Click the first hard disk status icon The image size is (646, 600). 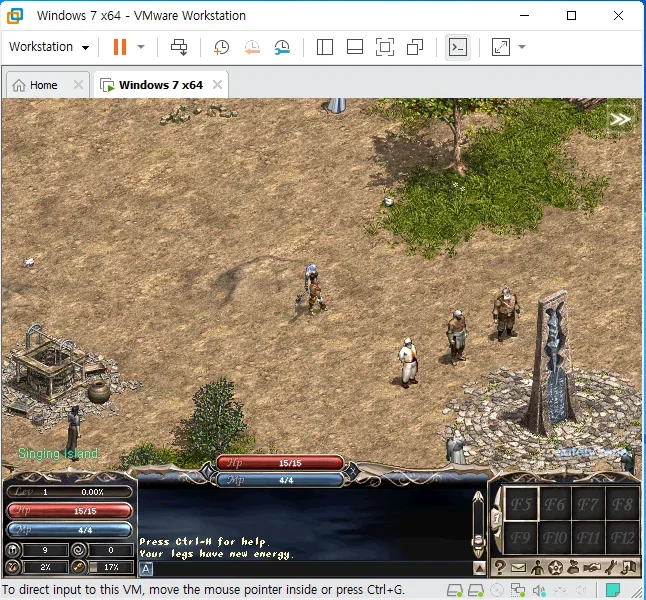455,590
